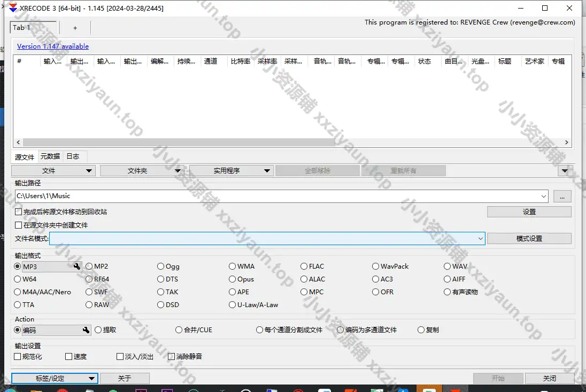Add a new tab with plus button

click(x=75, y=28)
